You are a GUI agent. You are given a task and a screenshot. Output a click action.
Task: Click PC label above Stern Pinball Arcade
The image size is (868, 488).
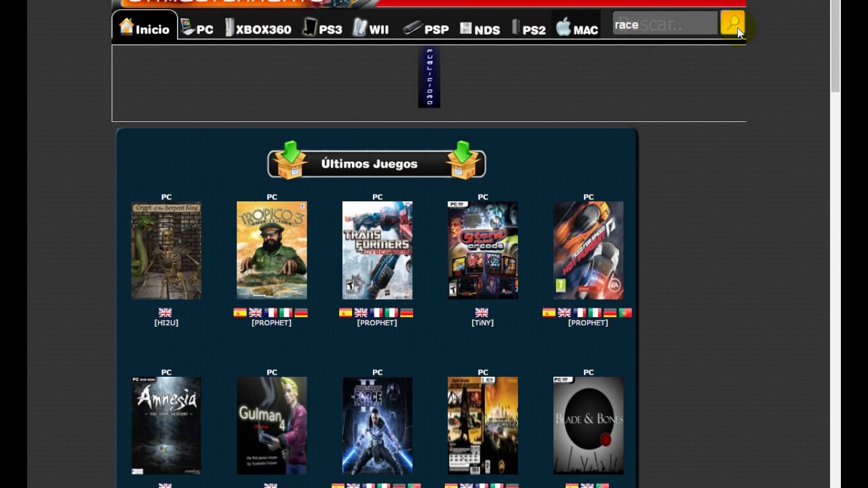point(483,197)
